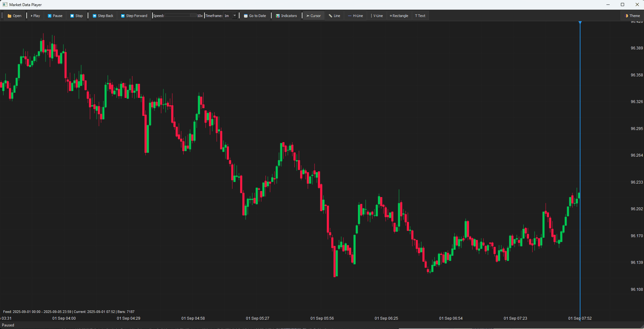The height and width of the screenshot is (329, 644).
Task: Select the Cursor tool
Action: click(313, 16)
